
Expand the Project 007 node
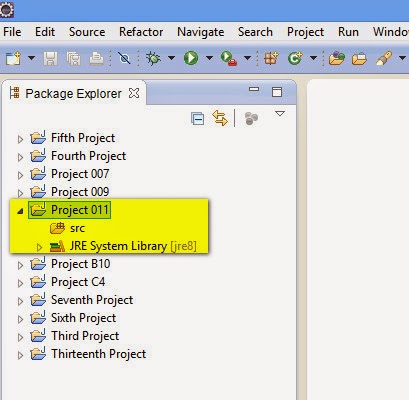click(20, 175)
